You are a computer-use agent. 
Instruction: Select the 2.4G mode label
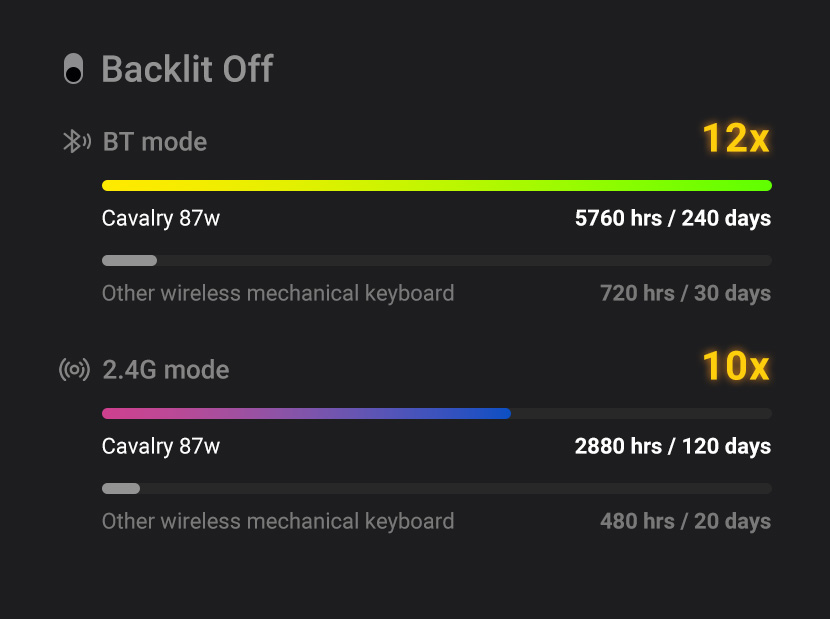point(166,370)
